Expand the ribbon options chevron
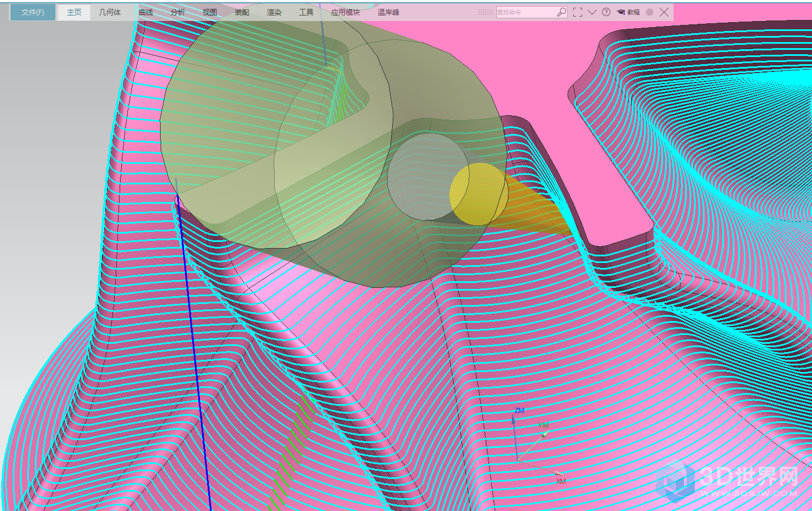Screen dimensions: 812x511 pyautogui.click(x=592, y=12)
